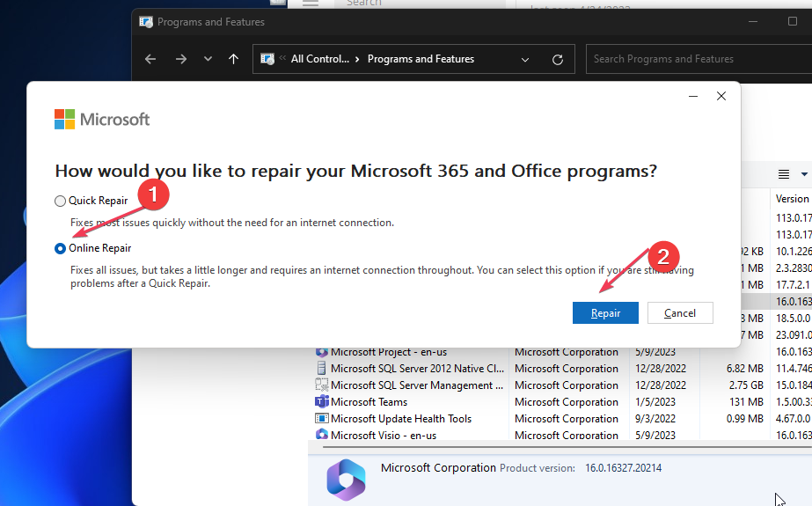The height and width of the screenshot is (506, 812).
Task: Expand the address bar history dropdown
Action: pyautogui.click(x=525, y=59)
